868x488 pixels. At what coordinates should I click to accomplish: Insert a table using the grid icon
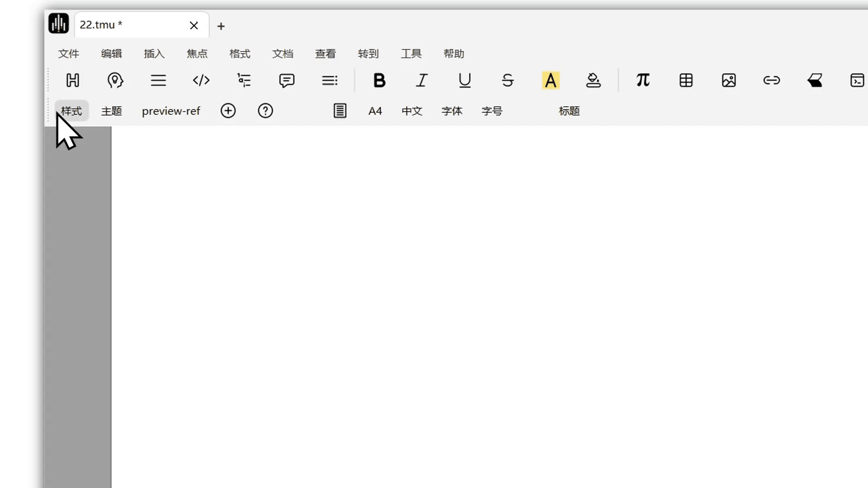click(686, 80)
